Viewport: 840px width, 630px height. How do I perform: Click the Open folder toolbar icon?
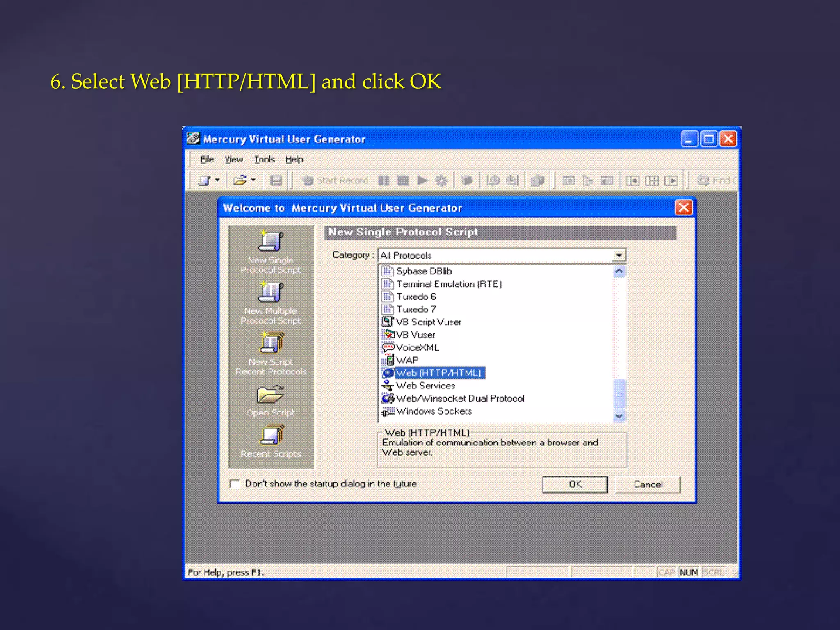240,180
